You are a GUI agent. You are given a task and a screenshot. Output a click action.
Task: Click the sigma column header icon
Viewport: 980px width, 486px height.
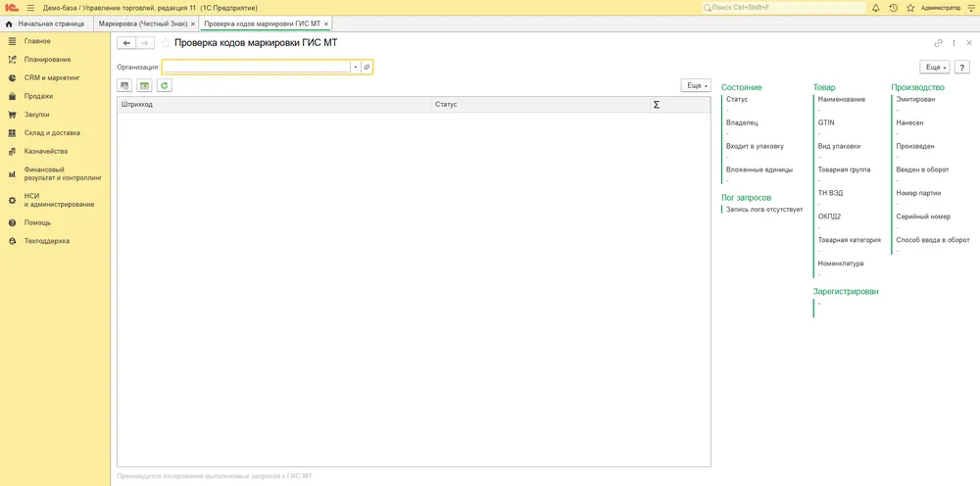pyautogui.click(x=657, y=104)
